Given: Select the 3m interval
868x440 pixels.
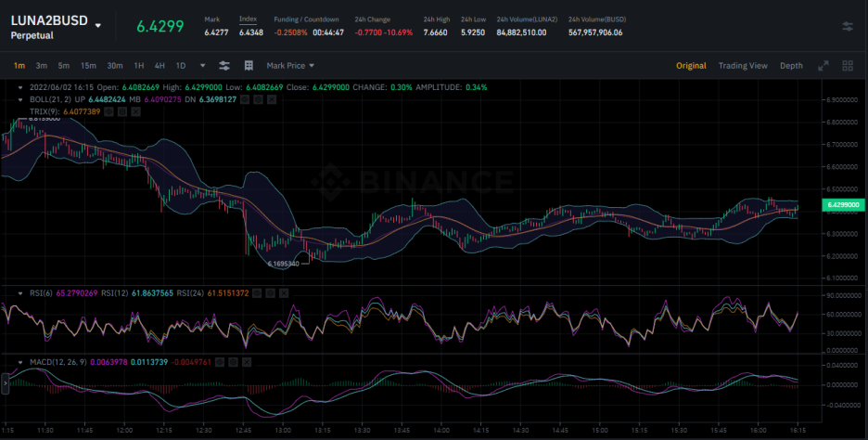Looking at the screenshot, I should 42,65.
